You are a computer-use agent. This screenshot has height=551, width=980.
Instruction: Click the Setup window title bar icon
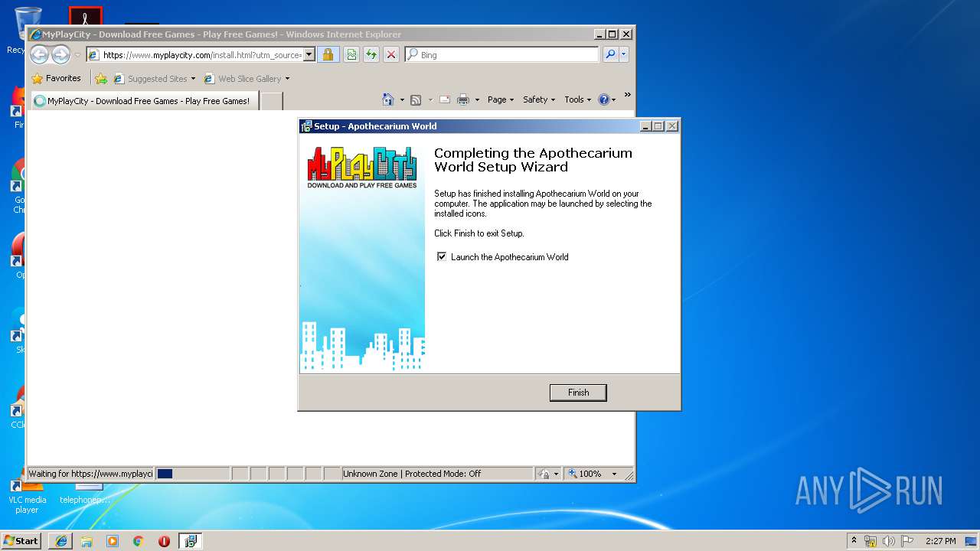306,126
